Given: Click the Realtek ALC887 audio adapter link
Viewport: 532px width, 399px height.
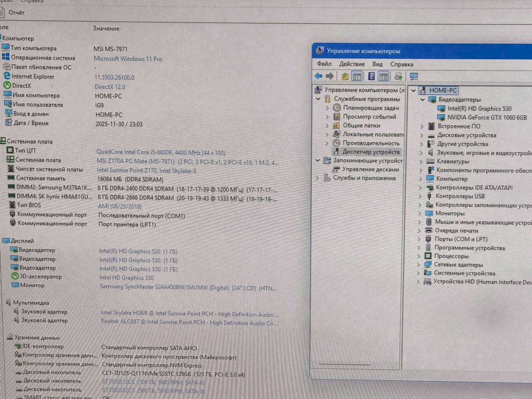Looking at the screenshot, I should coord(189,323).
